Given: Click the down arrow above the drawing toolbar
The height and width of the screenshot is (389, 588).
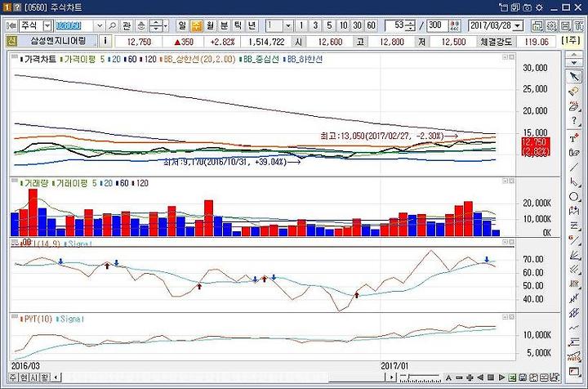Looking at the screenshot, I should [x=574, y=62].
